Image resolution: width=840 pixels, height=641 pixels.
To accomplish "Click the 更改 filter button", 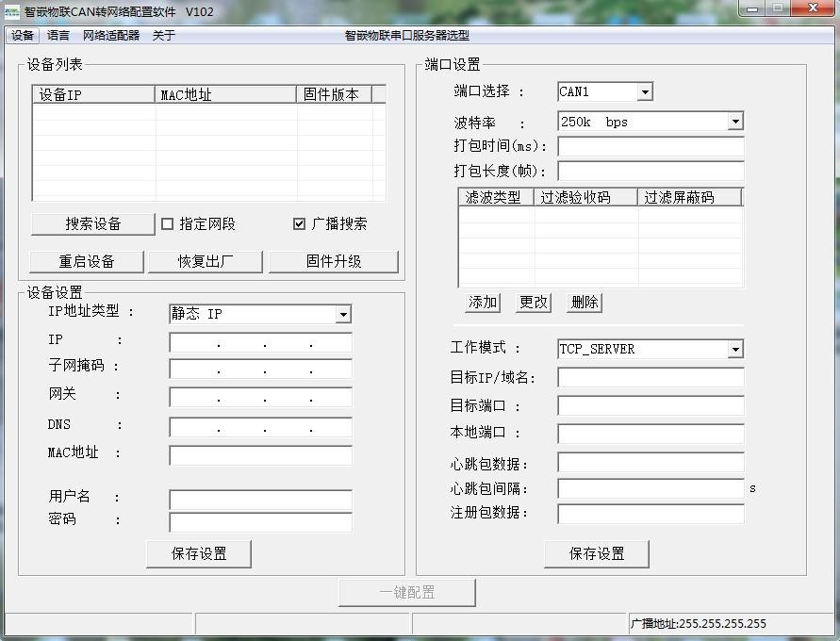I will [x=534, y=302].
